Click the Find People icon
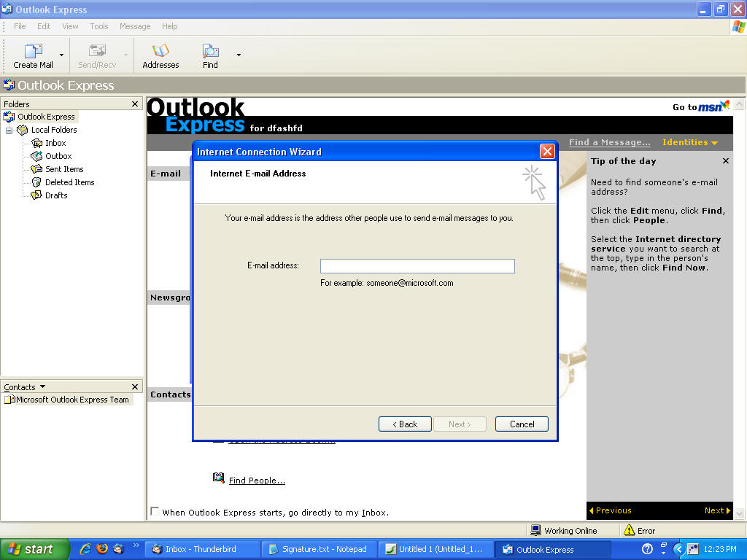 (219, 478)
